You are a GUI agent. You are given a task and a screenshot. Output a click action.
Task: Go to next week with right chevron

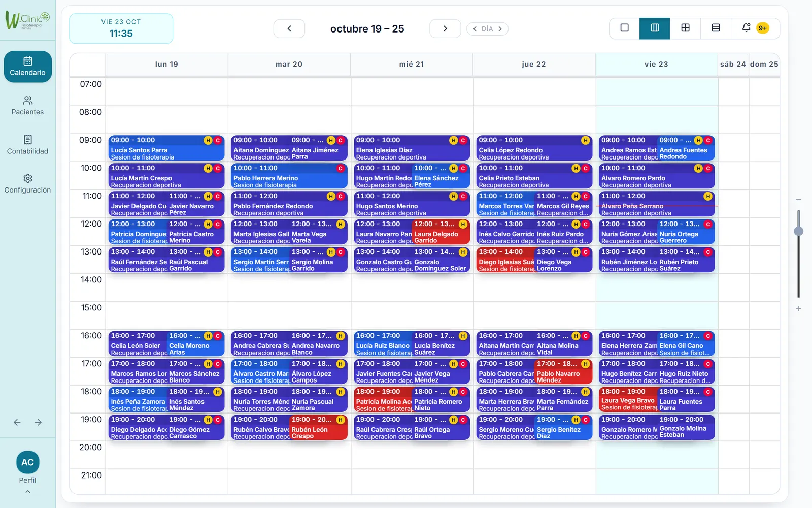click(x=445, y=28)
